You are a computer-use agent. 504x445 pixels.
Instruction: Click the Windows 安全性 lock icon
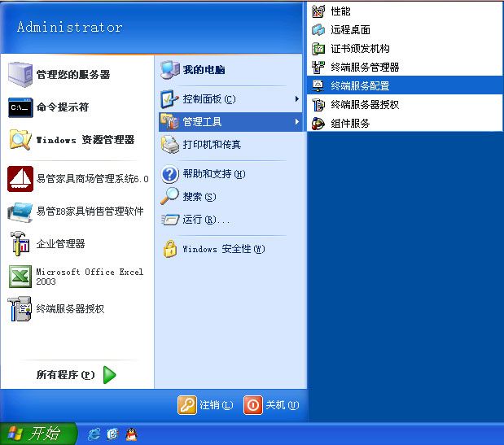click(x=170, y=249)
